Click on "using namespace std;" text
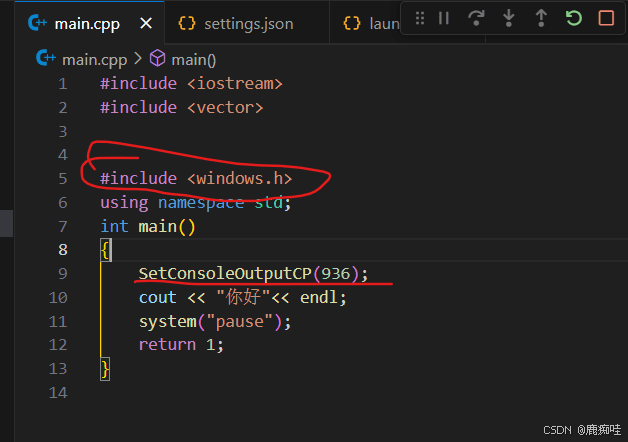 coord(195,203)
